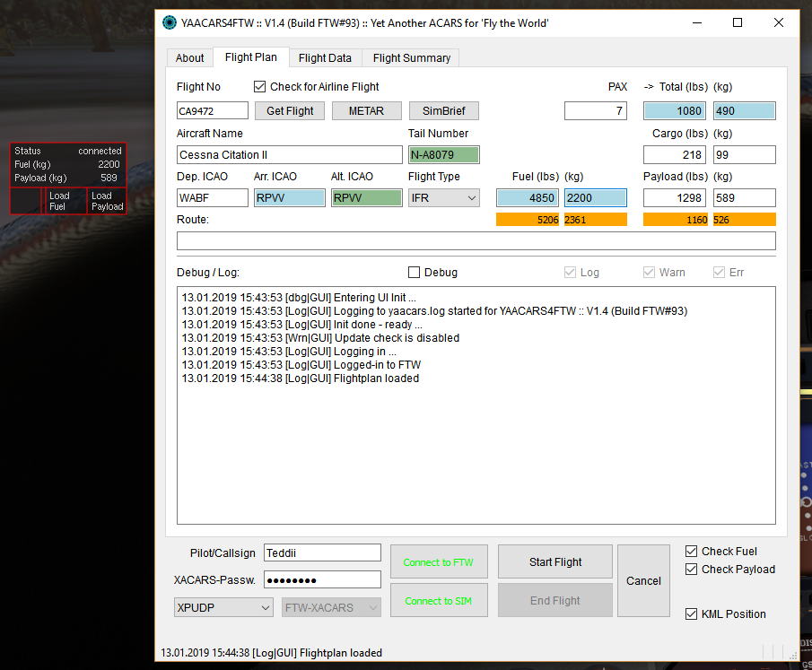Open the Flight Data tab
Screen dimensions: 812x670
click(325, 58)
